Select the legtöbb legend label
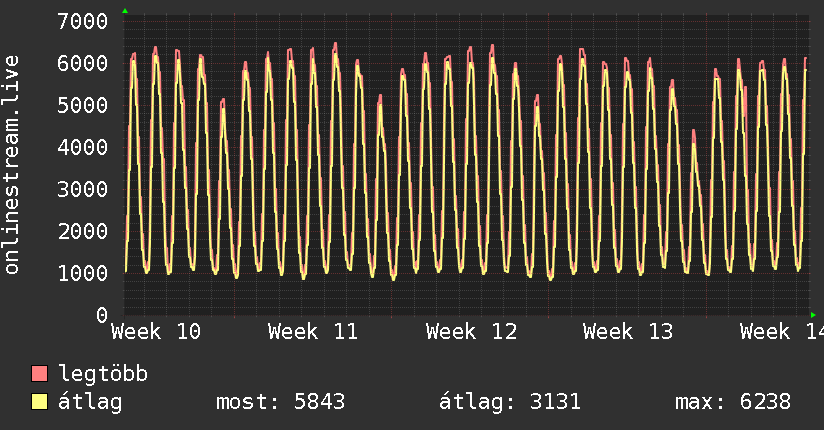This screenshot has height=430, width=824. click(x=103, y=375)
